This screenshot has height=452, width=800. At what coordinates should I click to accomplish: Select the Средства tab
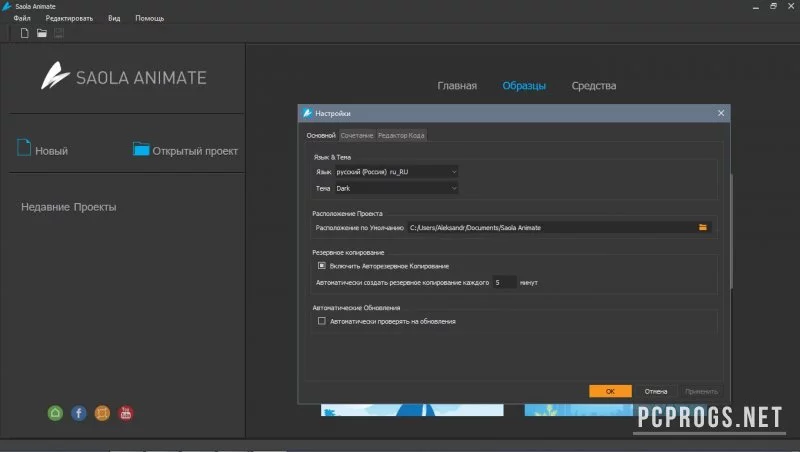[x=594, y=86]
